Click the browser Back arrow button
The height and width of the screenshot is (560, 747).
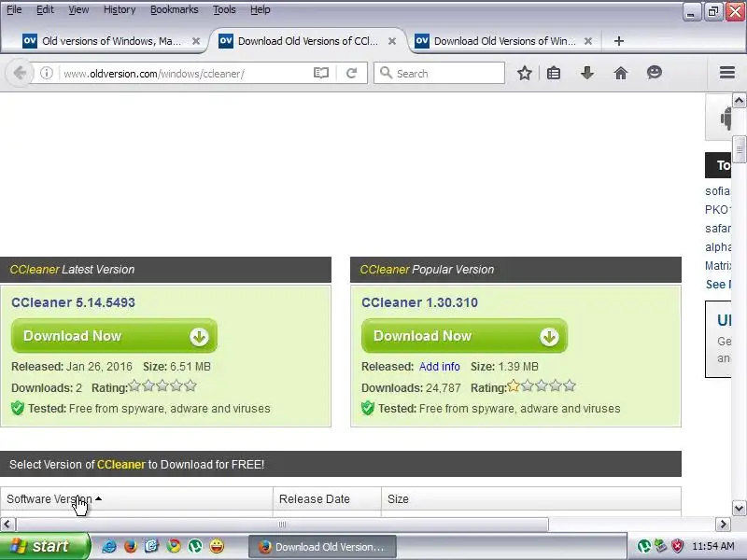click(20, 74)
